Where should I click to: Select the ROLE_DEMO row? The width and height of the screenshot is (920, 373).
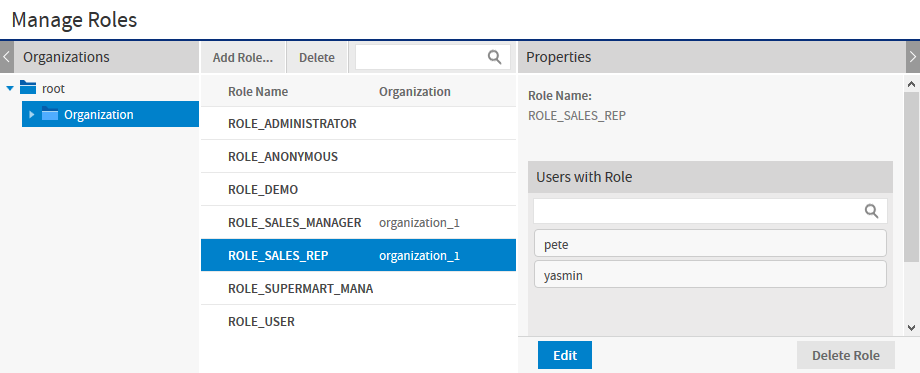click(358, 189)
